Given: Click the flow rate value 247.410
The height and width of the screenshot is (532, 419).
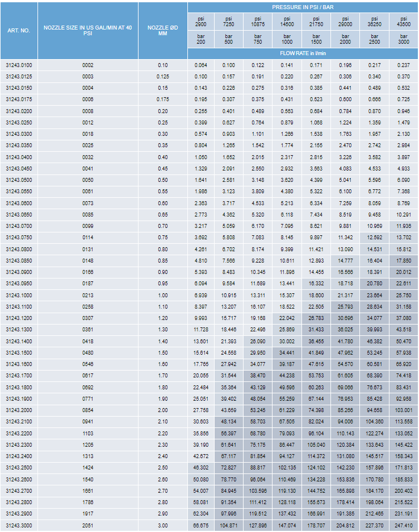Looking at the screenshot, I should point(404,526).
